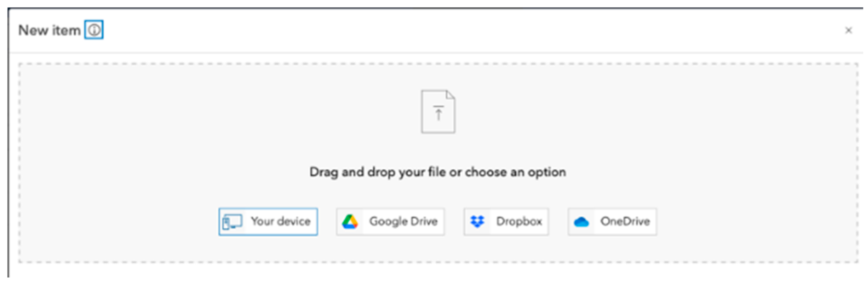
Task: Click the "Google Drive" label text
Action: 403,221
